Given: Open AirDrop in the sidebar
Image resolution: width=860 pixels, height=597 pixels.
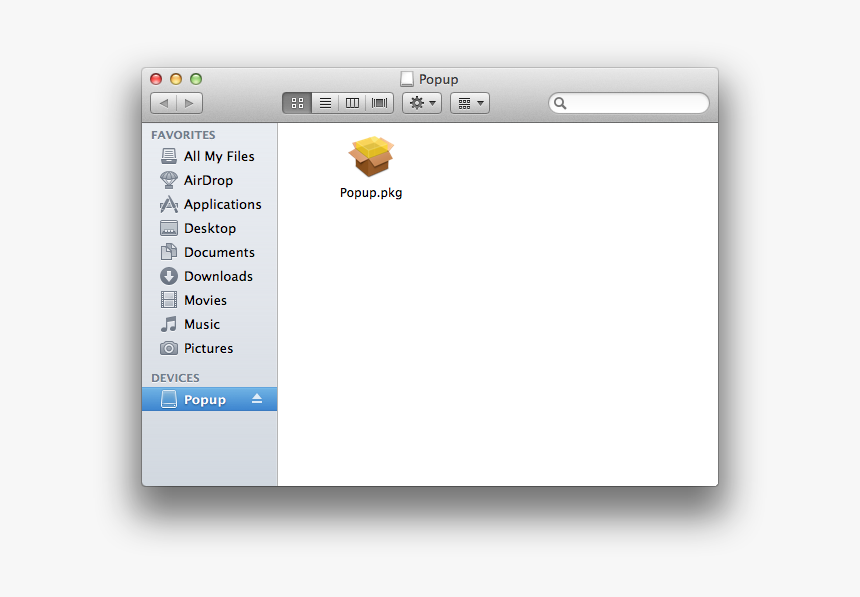Looking at the screenshot, I should click(x=210, y=180).
